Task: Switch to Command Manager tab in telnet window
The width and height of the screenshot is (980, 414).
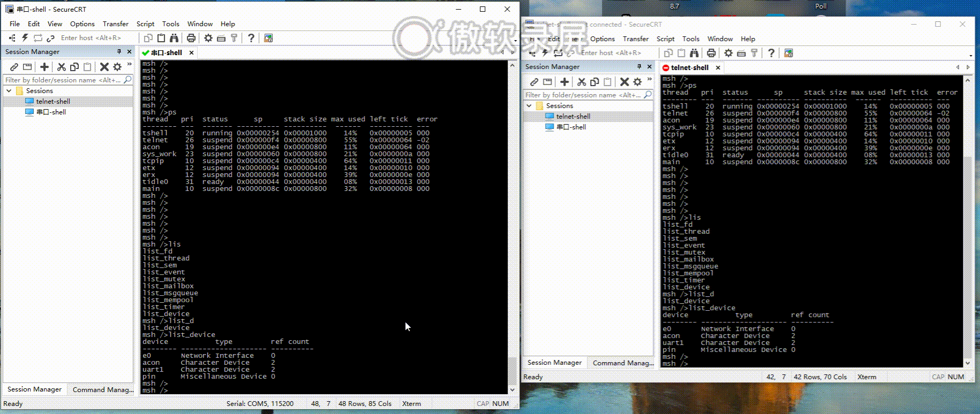Action: [623, 363]
